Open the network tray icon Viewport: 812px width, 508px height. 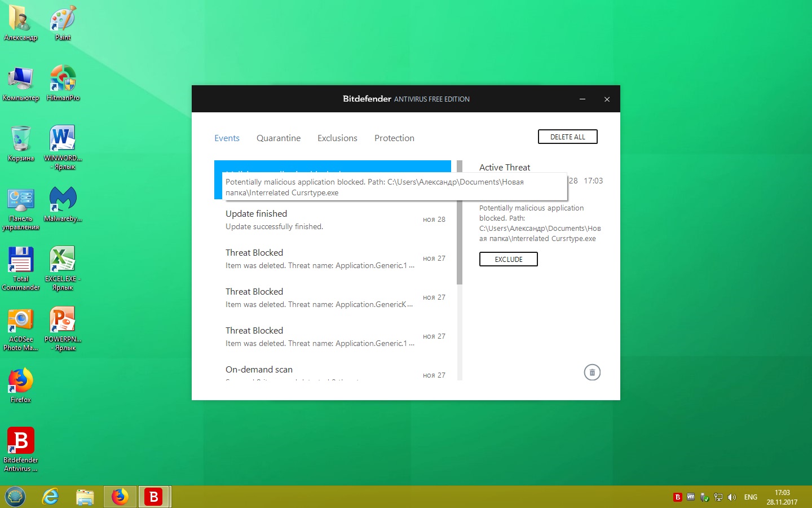coord(718,497)
